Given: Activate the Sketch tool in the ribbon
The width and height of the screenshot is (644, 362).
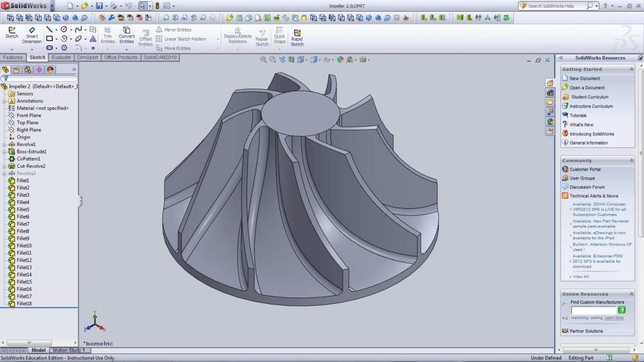Looking at the screenshot, I should coord(11,33).
